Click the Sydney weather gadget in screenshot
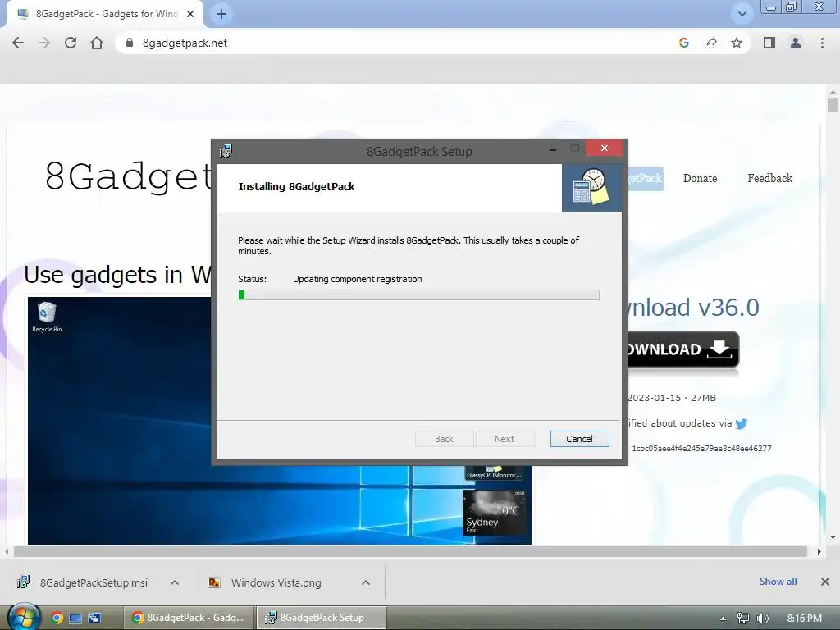The image size is (840, 630). 495,514
